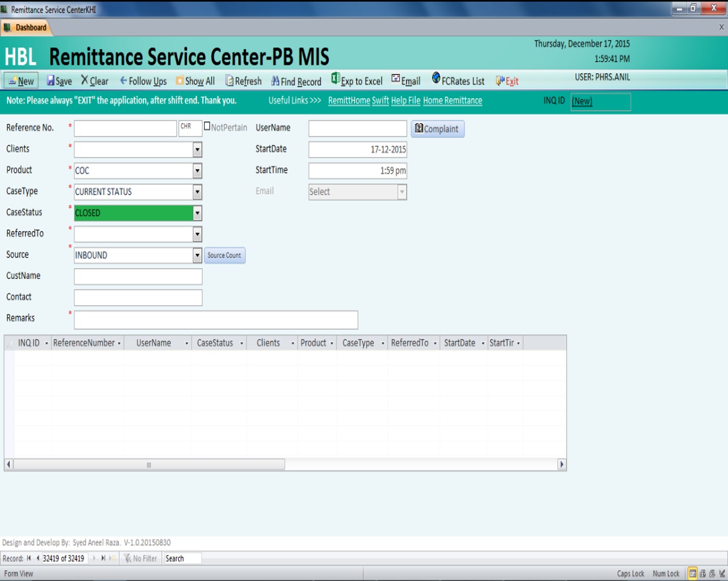Open the RemittHome link

[349, 100]
